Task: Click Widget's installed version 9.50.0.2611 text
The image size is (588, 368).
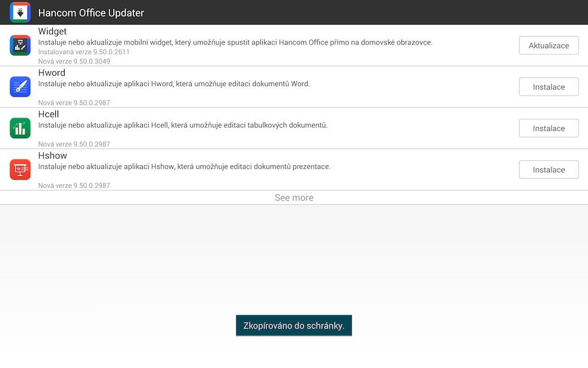Action: tap(84, 52)
